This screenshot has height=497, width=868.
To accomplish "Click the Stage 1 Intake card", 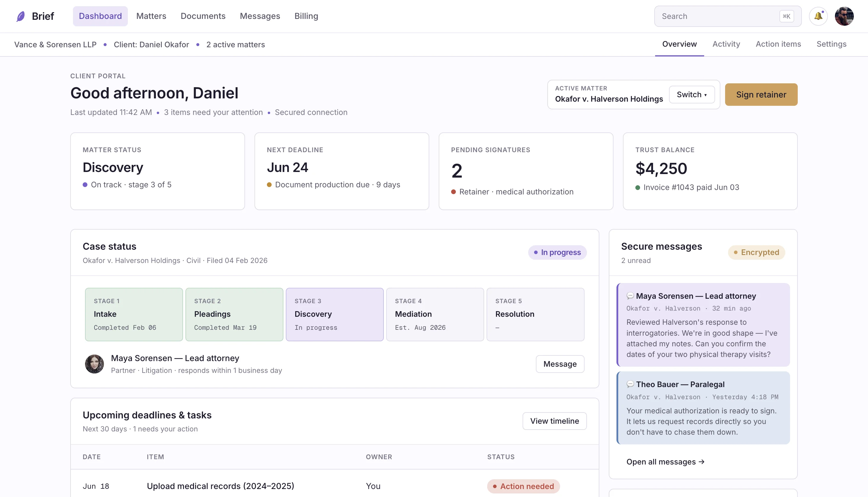I will [x=134, y=314].
